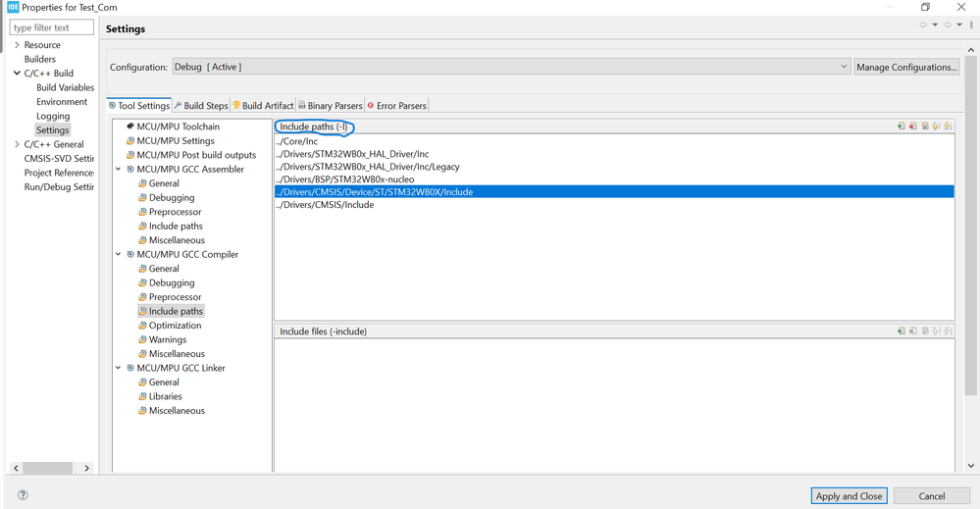This screenshot has width=980, height=509.
Task: Collapse MCU/MPU GCC Linker section
Action: (x=119, y=368)
